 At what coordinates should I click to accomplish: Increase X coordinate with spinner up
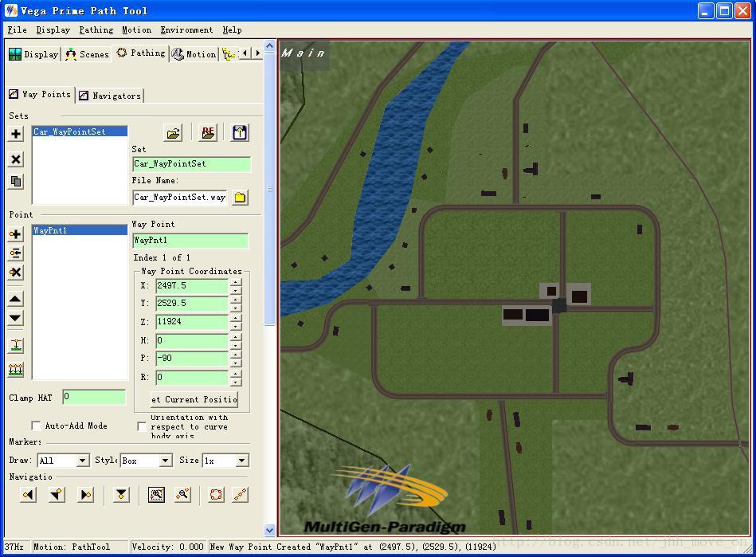(x=236, y=282)
